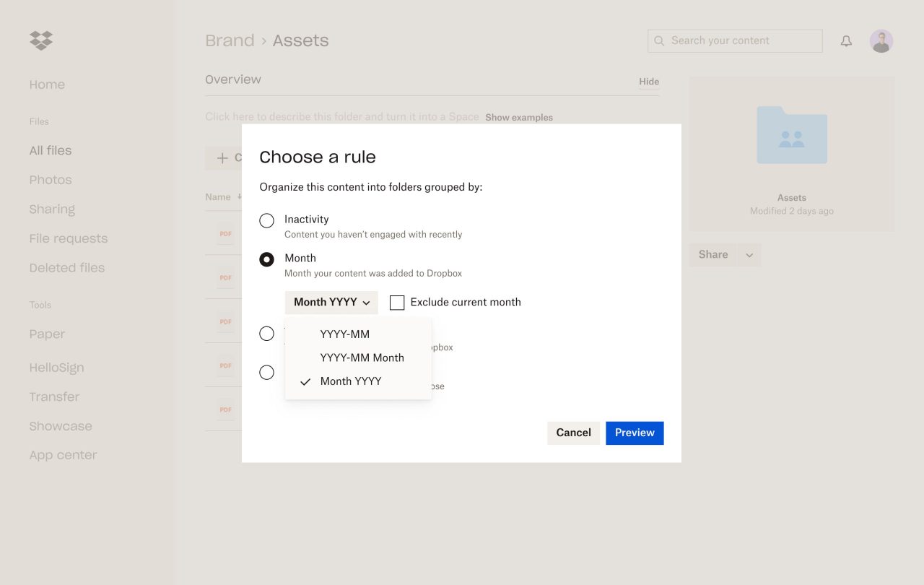This screenshot has height=585, width=924.
Task: Open the notifications bell icon
Action: tap(845, 40)
